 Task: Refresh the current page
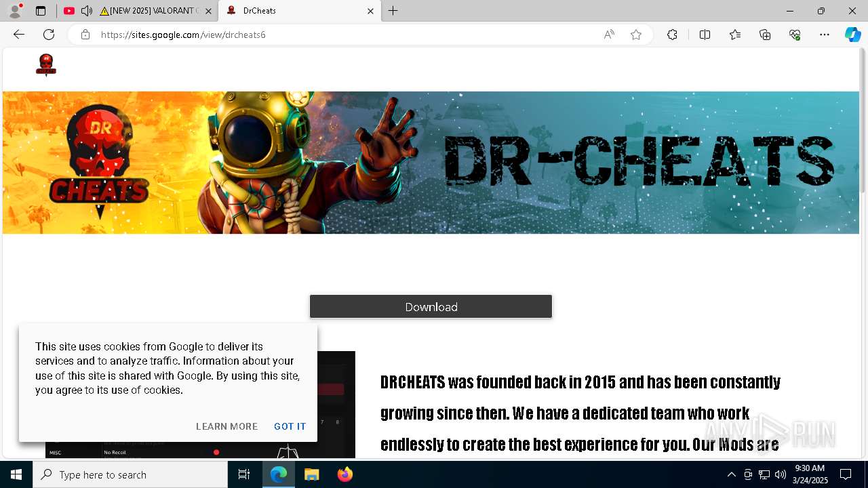point(49,35)
